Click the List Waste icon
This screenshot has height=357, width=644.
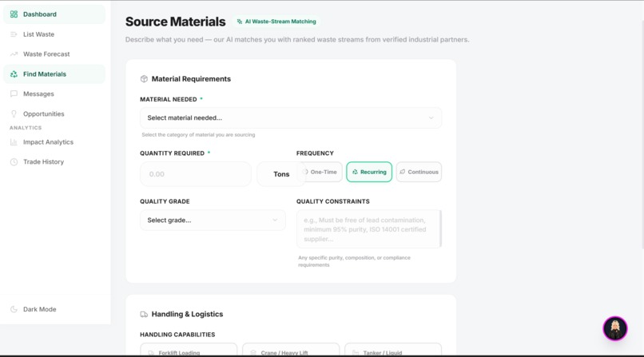[x=14, y=34]
